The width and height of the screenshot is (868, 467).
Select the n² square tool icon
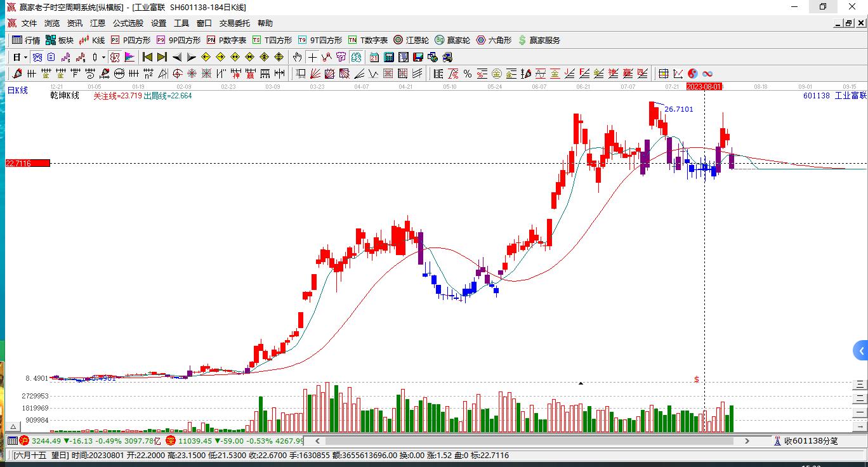point(148,74)
